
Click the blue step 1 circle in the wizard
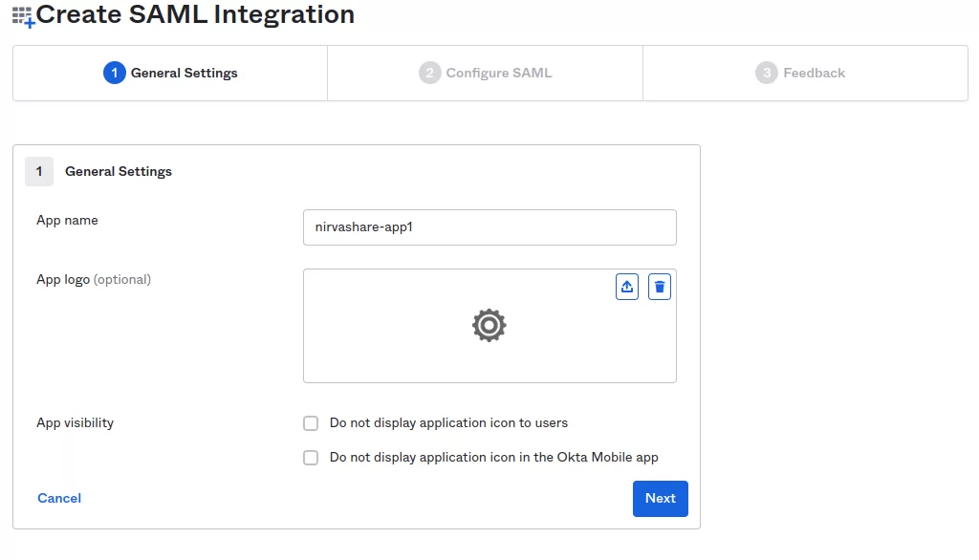click(x=116, y=72)
